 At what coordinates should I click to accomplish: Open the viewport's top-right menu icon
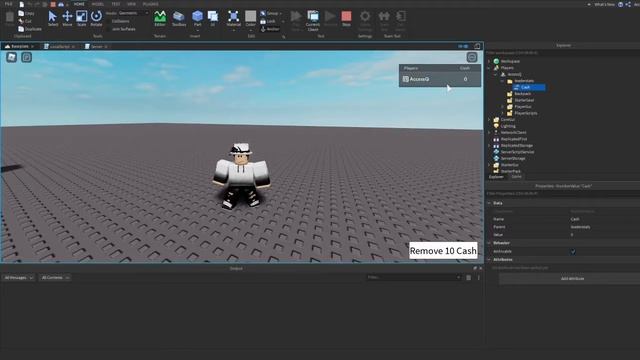[472, 58]
